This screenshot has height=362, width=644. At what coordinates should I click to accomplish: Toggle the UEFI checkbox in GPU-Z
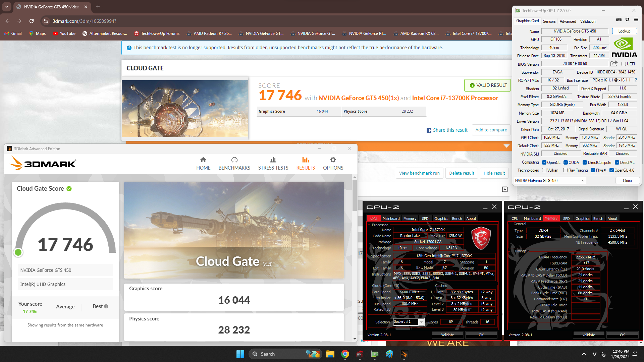pyautogui.click(x=624, y=64)
